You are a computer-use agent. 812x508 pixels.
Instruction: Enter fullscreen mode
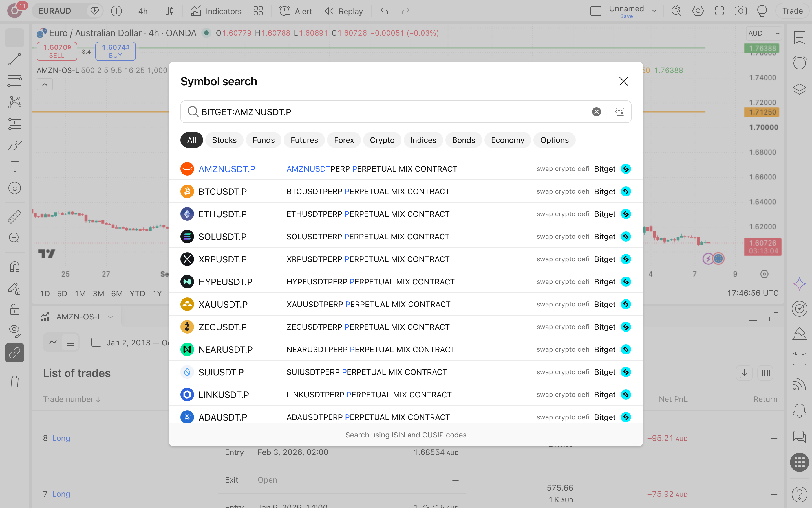click(720, 11)
